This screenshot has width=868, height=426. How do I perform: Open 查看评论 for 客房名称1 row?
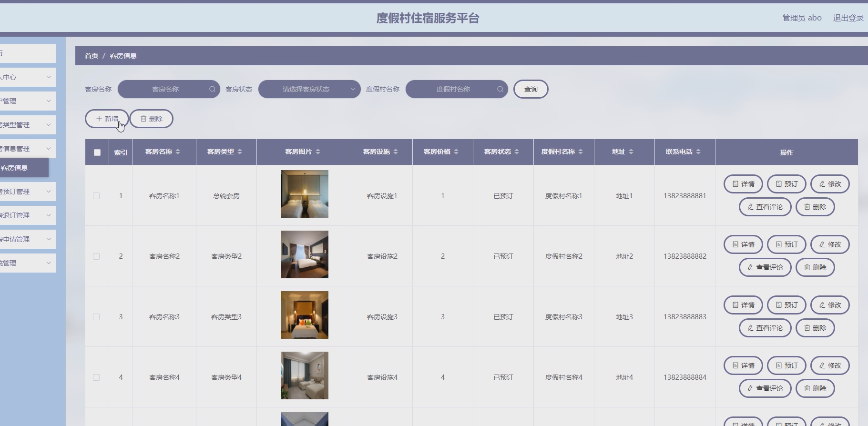765,207
